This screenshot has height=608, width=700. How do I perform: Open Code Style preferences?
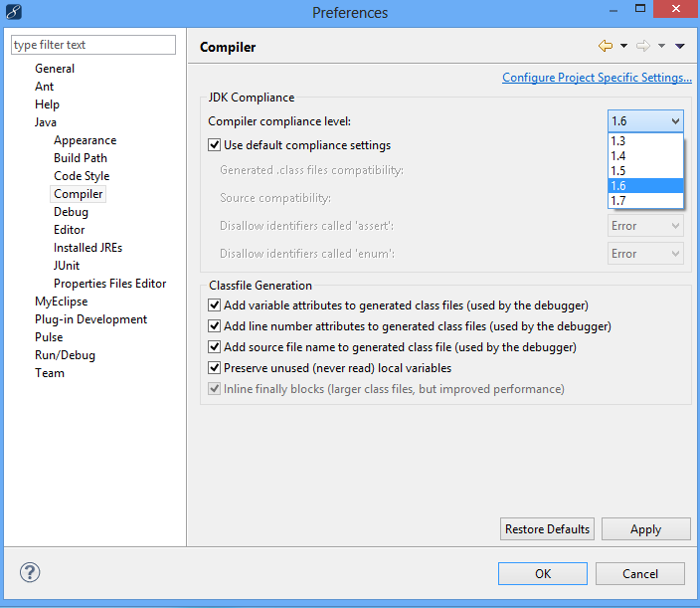pos(82,176)
